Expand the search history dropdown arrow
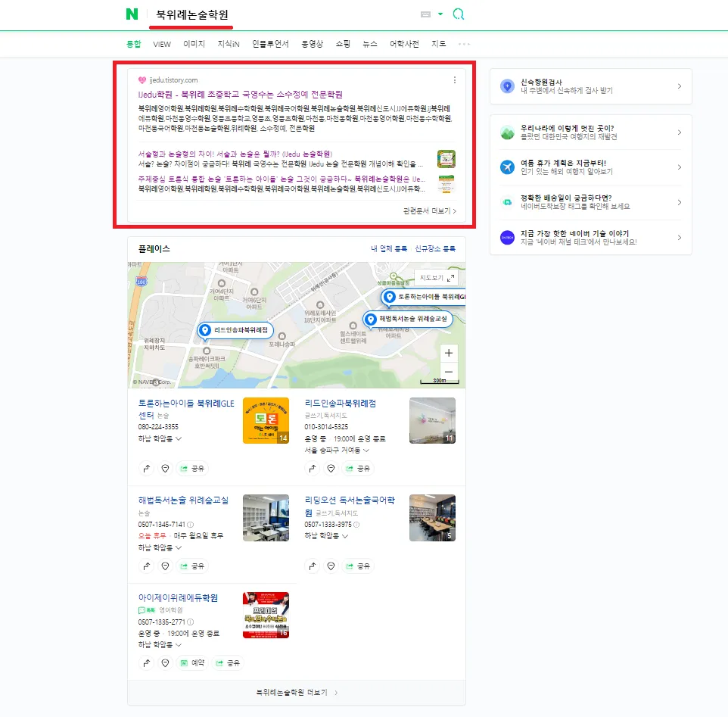Viewport: 728px width, 717px height. pos(440,14)
